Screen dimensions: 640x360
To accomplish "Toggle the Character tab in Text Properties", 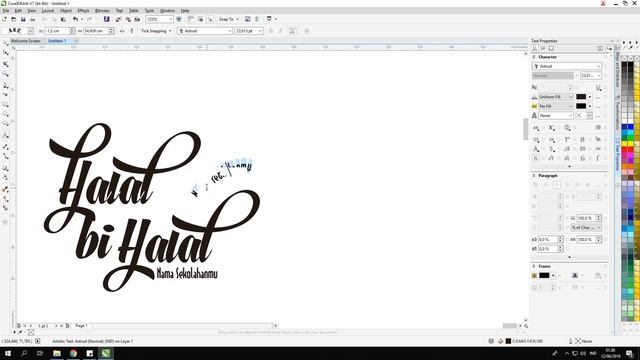I will (x=535, y=49).
